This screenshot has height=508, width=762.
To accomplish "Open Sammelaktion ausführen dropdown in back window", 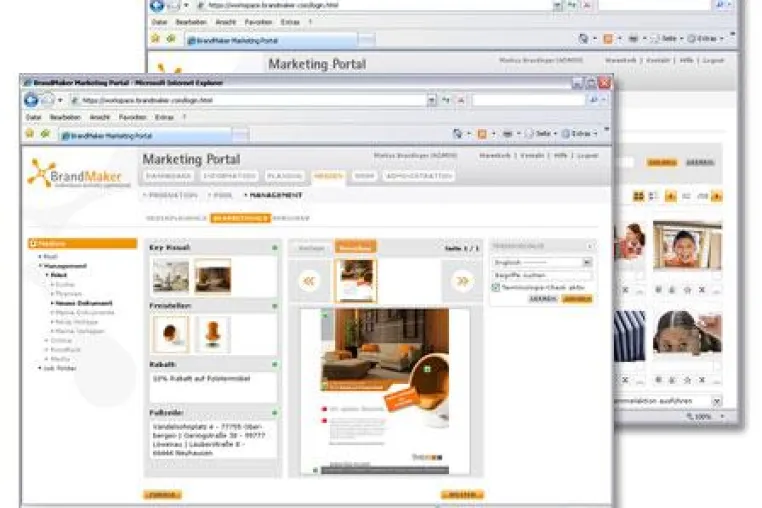I will point(717,401).
